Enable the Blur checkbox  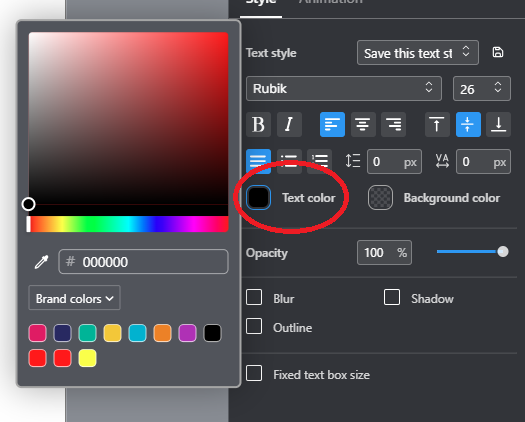pyautogui.click(x=254, y=297)
